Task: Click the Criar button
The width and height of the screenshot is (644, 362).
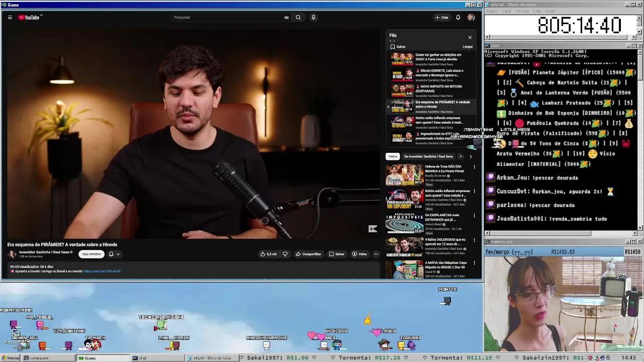Action: click(442, 17)
